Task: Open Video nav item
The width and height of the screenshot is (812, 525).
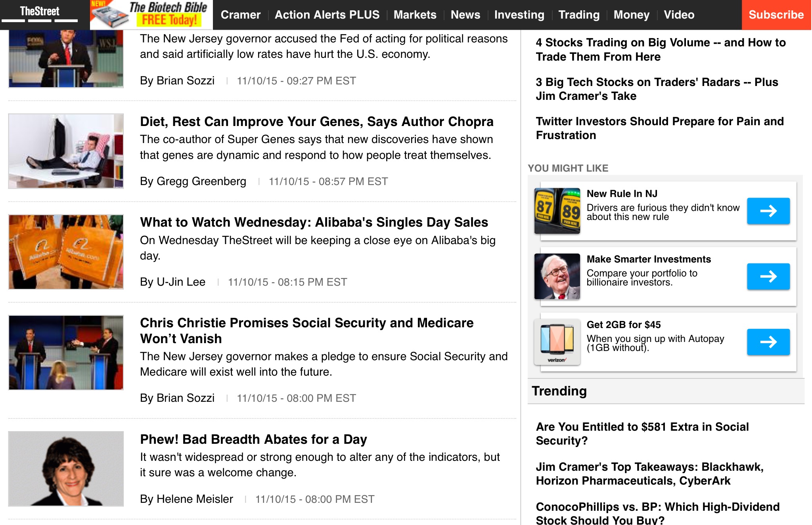Action: pos(679,15)
